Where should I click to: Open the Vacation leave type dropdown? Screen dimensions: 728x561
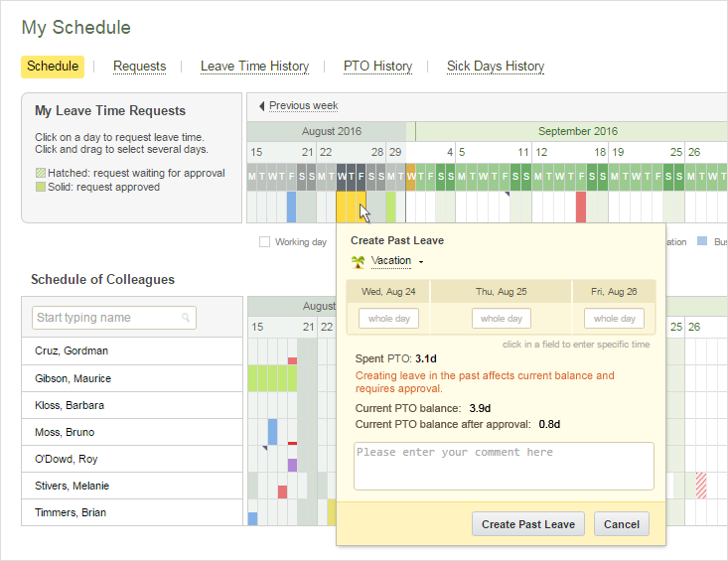click(x=397, y=261)
